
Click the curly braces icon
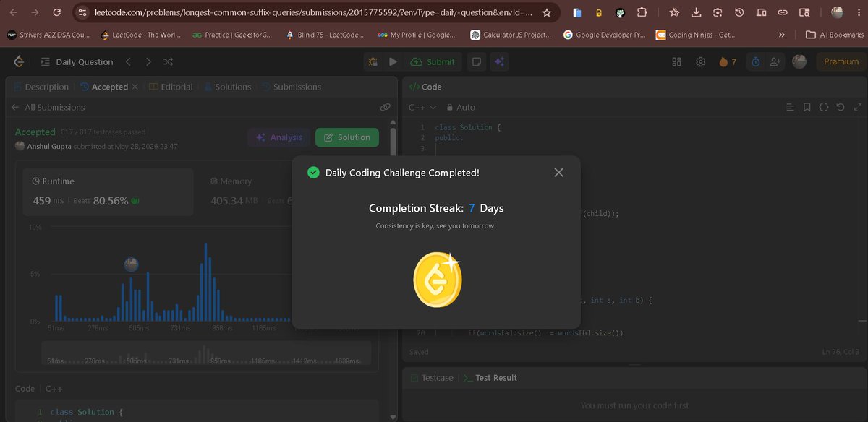coord(824,107)
